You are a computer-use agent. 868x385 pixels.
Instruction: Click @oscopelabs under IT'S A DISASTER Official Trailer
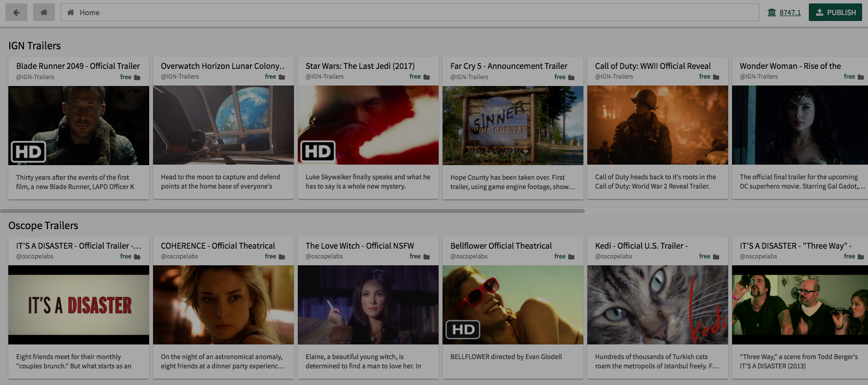click(35, 257)
